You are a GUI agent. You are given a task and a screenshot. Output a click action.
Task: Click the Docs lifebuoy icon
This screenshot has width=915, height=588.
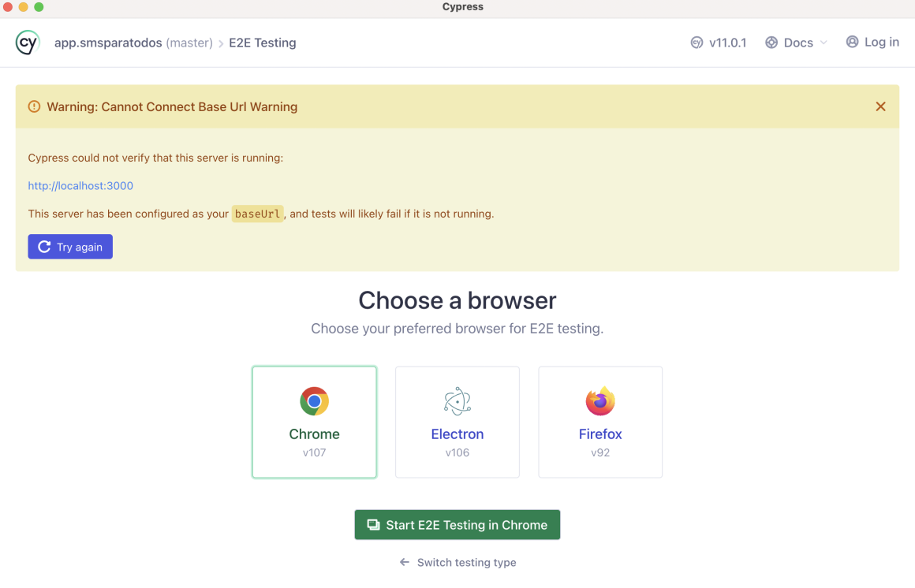771,43
